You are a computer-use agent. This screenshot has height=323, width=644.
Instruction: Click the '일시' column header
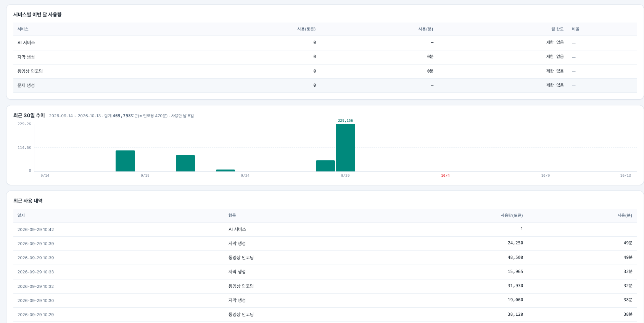[x=21, y=215]
